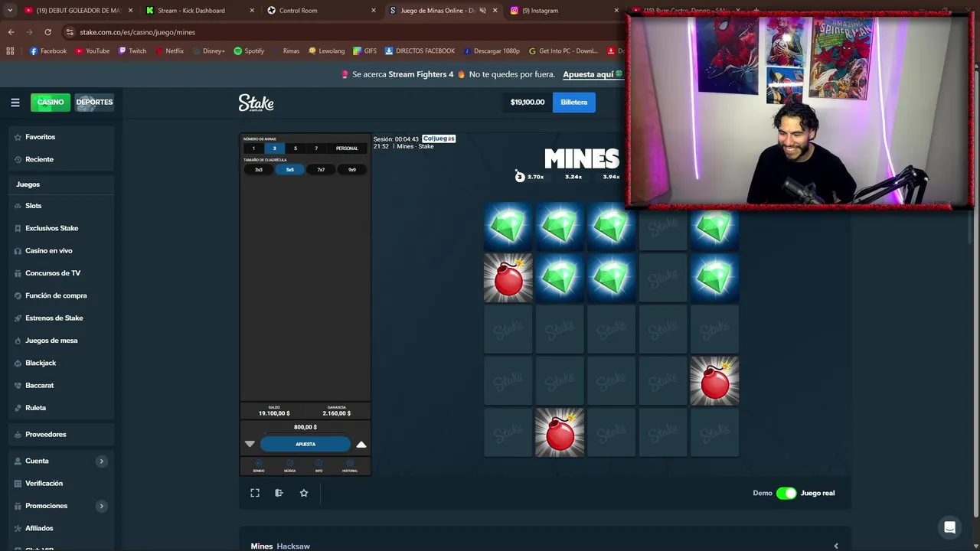The image size is (980, 551).
Task: Open Verificación in the sidebar
Action: [44, 484]
